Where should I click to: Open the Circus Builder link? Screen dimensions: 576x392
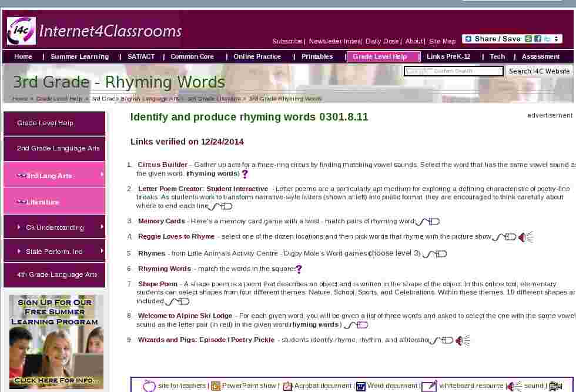[x=163, y=165]
